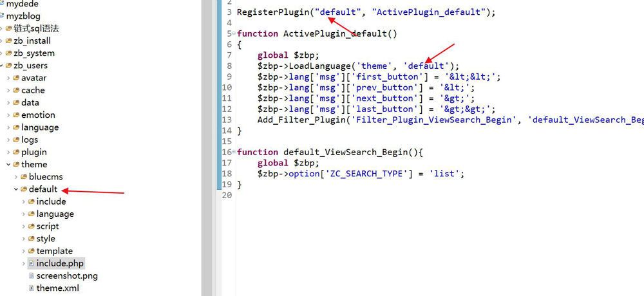This screenshot has height=296, width=644.
Task: Expand the cache folder arrow
Action: [8, 90]
